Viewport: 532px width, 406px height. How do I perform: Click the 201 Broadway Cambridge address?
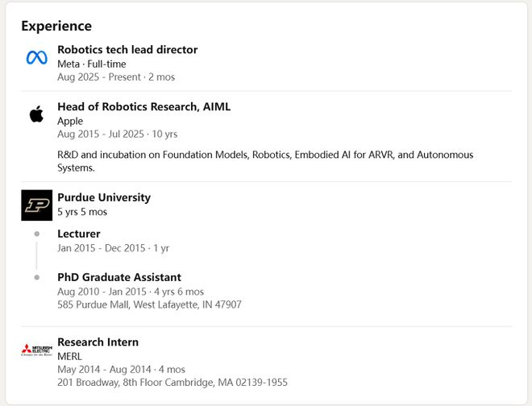point(172,382)
